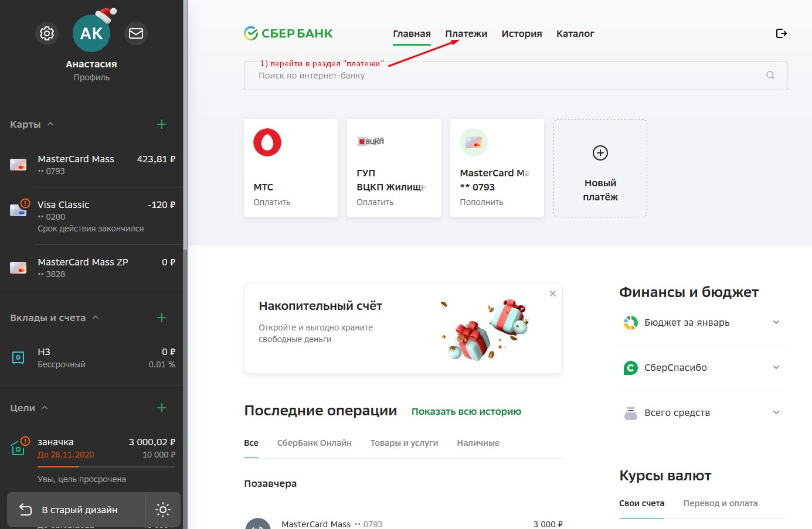Click В старый дизайн button

[x=76, y=510]
